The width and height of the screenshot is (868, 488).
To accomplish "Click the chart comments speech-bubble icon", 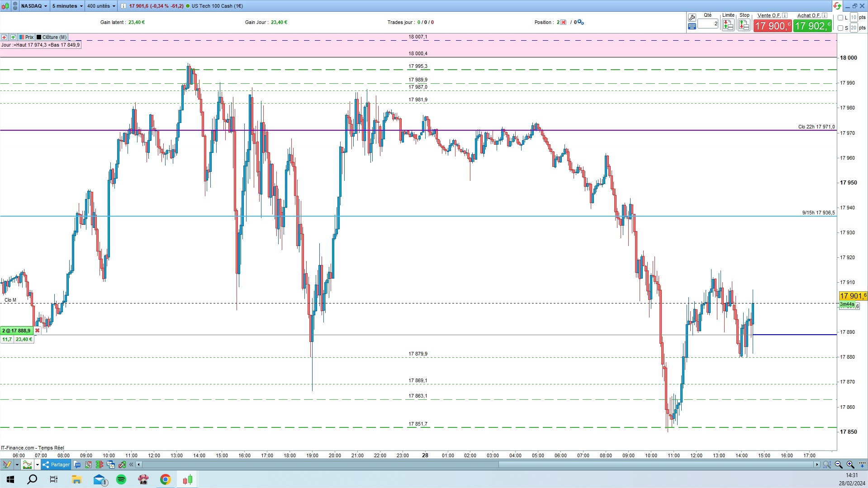I will point(77,464).
